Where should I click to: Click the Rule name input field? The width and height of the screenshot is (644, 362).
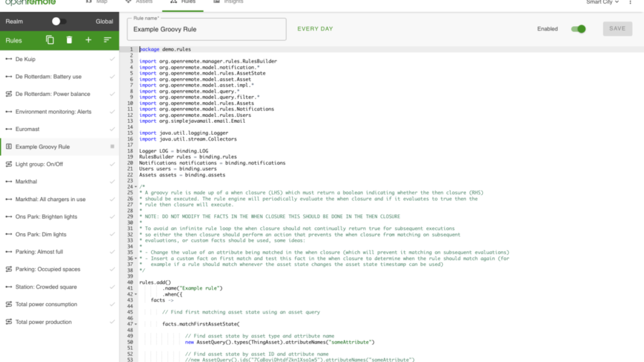click(206, 30)
